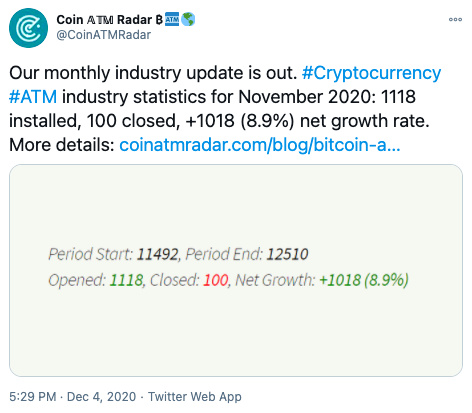Open the Coin ATM Radar profile avatar

(x=28, y=28)
